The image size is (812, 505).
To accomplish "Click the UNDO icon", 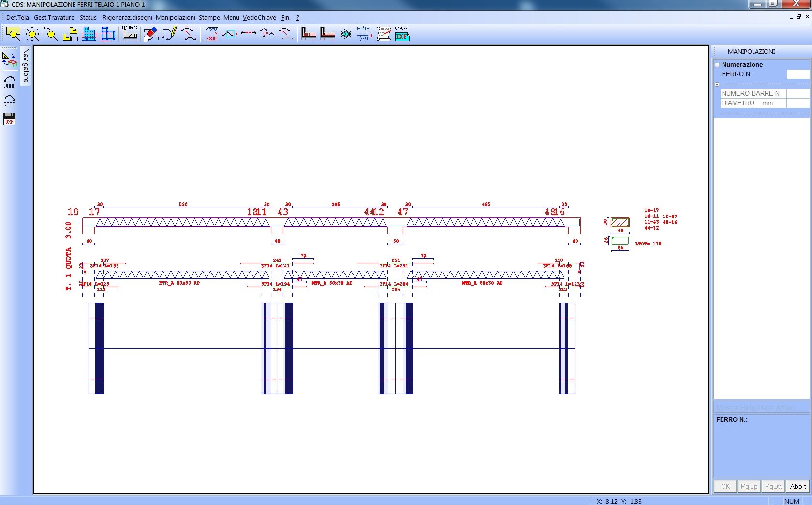I will point(10,82).
